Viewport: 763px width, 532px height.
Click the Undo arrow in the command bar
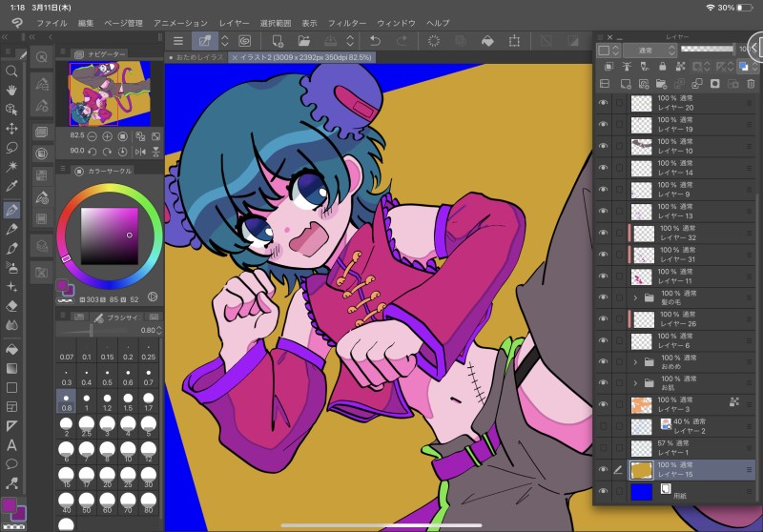point(375,41)
